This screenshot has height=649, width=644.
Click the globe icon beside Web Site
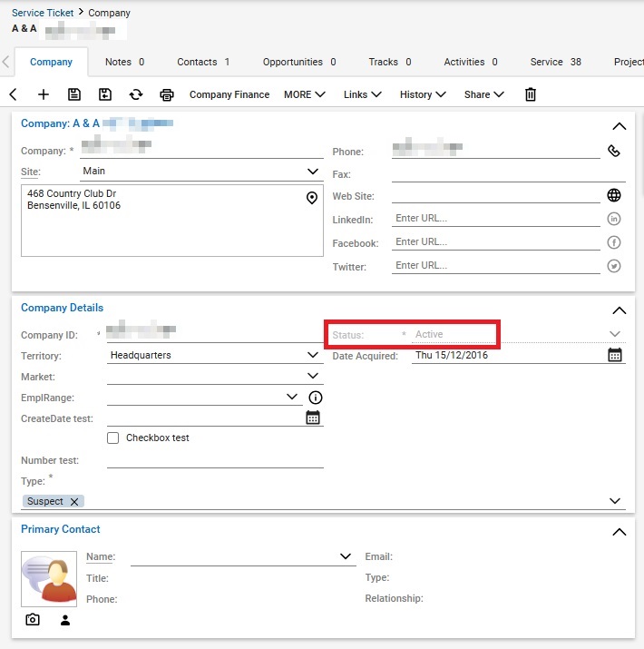(614, 195)
